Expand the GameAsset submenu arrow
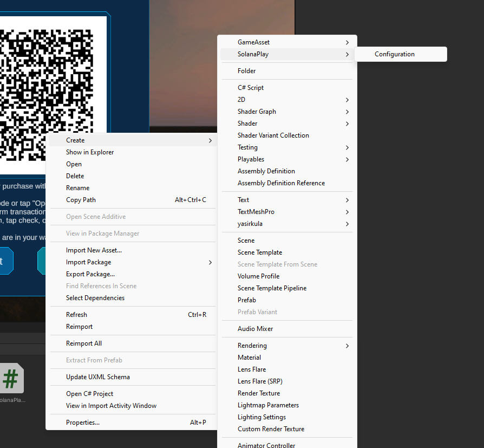Viewport: 484px width, 448px height. (347, 42)
